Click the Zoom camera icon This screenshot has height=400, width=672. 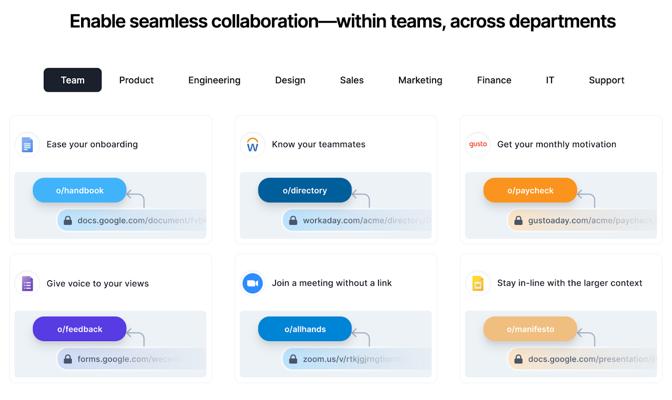click(x=252, y=283)
